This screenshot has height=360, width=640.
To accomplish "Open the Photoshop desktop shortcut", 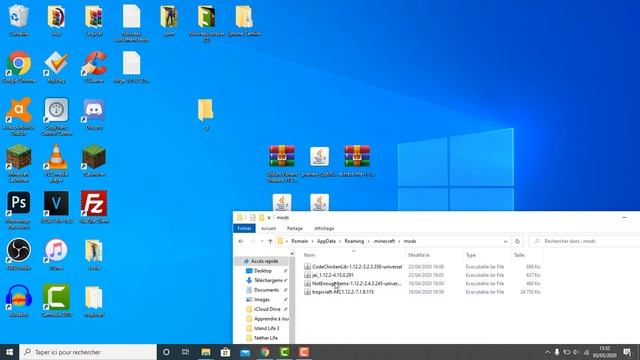I will pyautogui.click(x=18, y=210).
